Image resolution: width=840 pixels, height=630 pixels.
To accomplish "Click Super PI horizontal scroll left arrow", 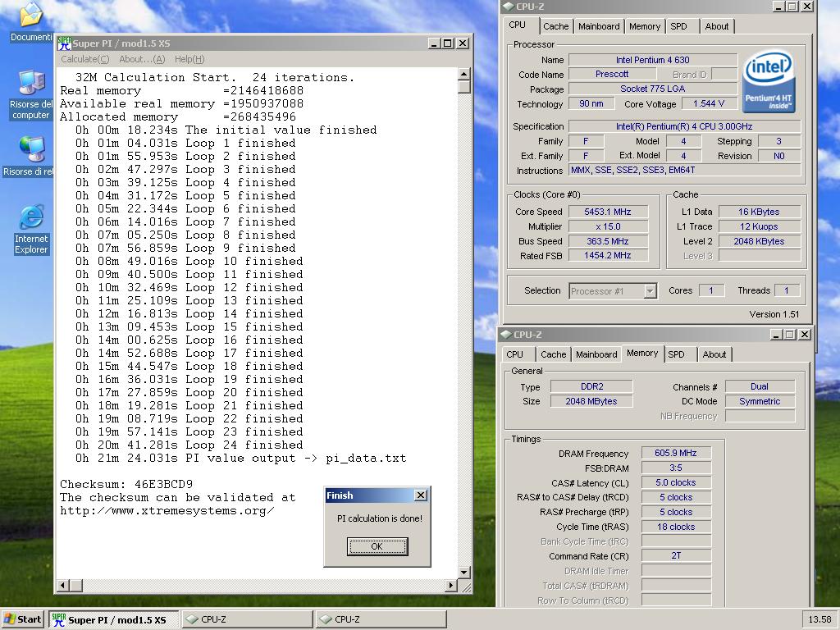I will click(x=62, y=586).
